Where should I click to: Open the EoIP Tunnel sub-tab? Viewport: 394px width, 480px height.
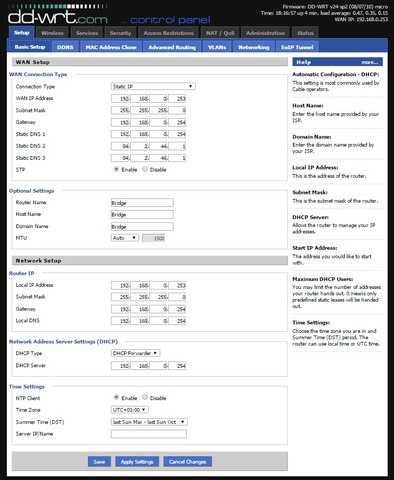(297, 47)
